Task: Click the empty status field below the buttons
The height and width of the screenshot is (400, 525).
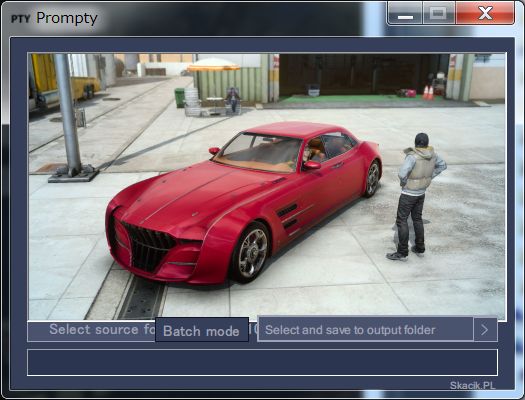Action: pyautogui.click(x=262, y=362)
